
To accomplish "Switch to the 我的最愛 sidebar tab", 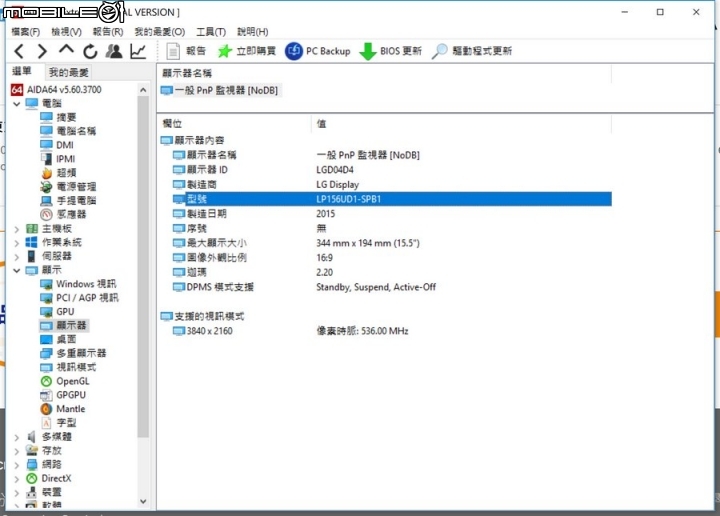I will point(68,72).
